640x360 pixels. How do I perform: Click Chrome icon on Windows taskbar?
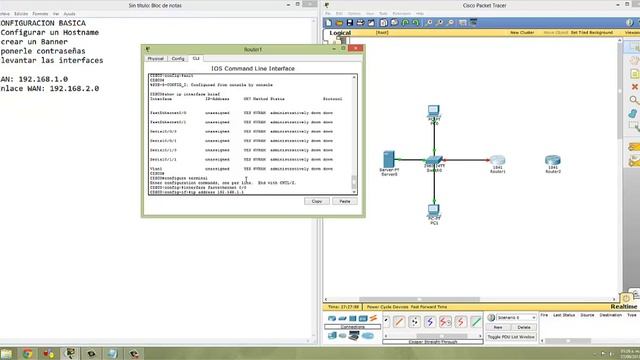(27, 353)
